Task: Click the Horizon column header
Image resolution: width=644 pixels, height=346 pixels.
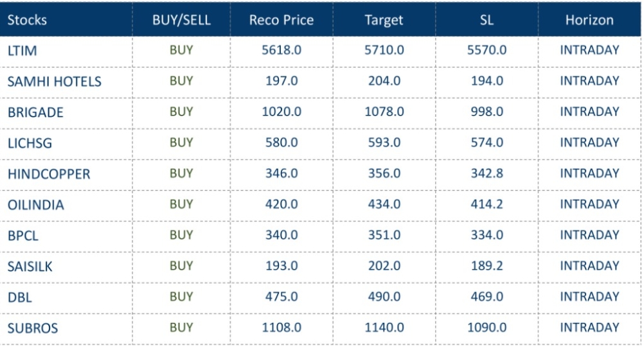Action: coord(589,20)
